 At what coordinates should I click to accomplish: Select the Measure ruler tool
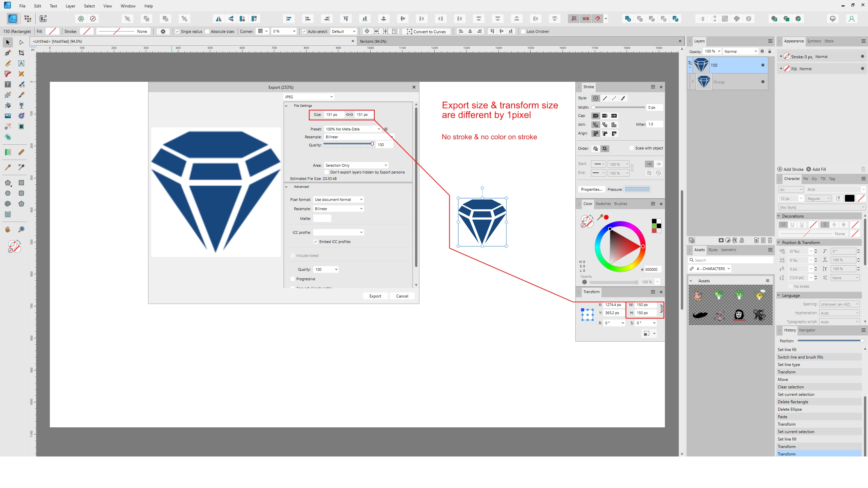click(x=21, y=152)
